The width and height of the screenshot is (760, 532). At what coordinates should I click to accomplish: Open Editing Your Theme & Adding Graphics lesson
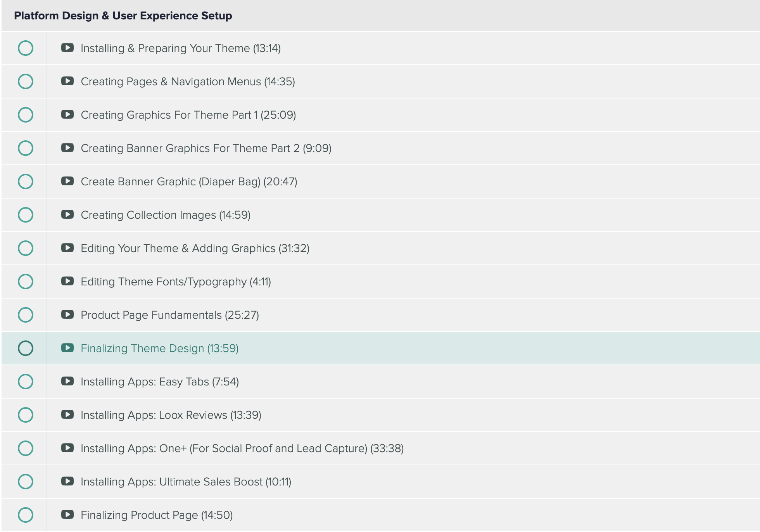coord(195,248)
